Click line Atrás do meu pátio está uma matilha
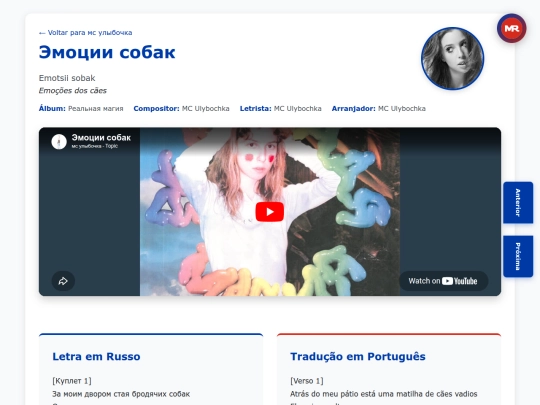Screen dimensions: 540x405 pos(384,394)
